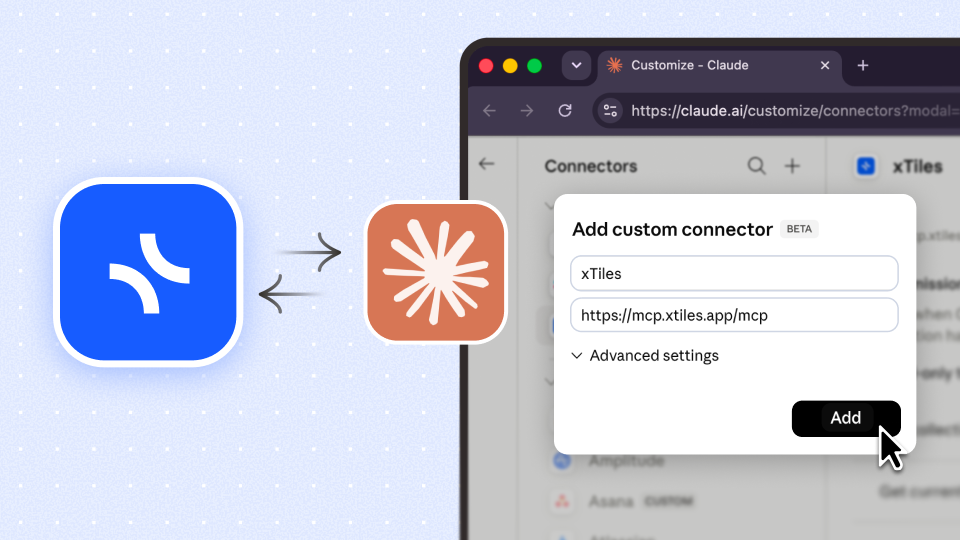960x540 pixels.
Task: Click the yellow window minimize button
Action: (x=510, y=66)
